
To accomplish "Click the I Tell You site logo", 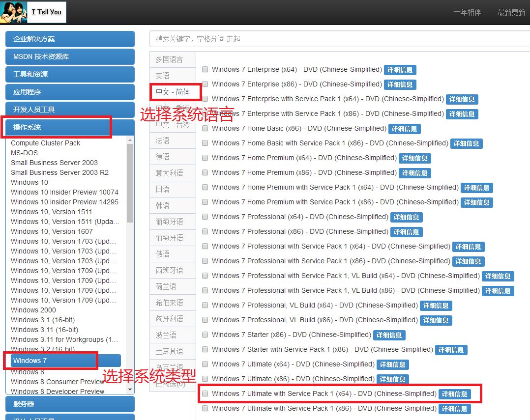I will (x=33, y=12).
